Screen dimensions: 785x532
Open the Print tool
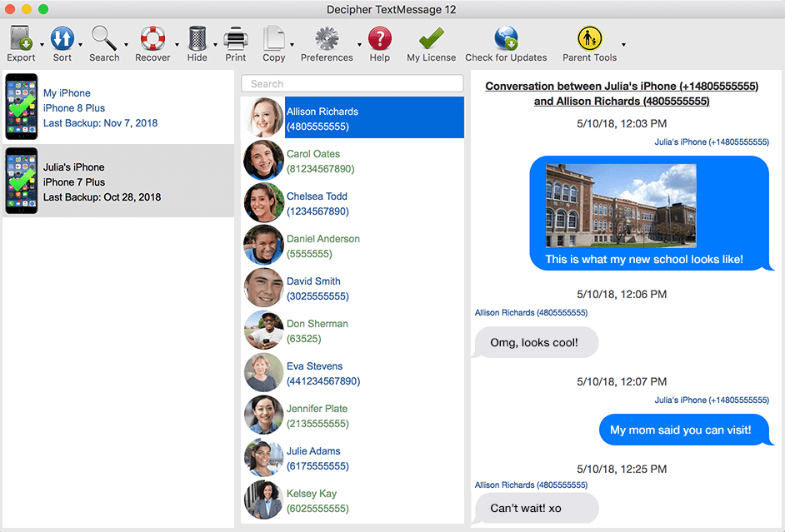[x=235, y=37]
